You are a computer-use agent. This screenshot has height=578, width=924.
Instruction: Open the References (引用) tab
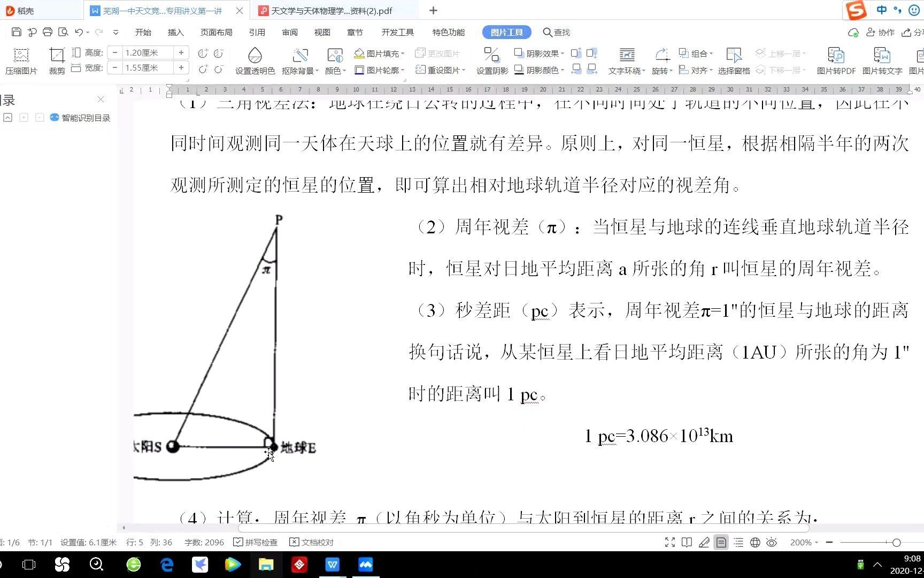click(257, 32)
